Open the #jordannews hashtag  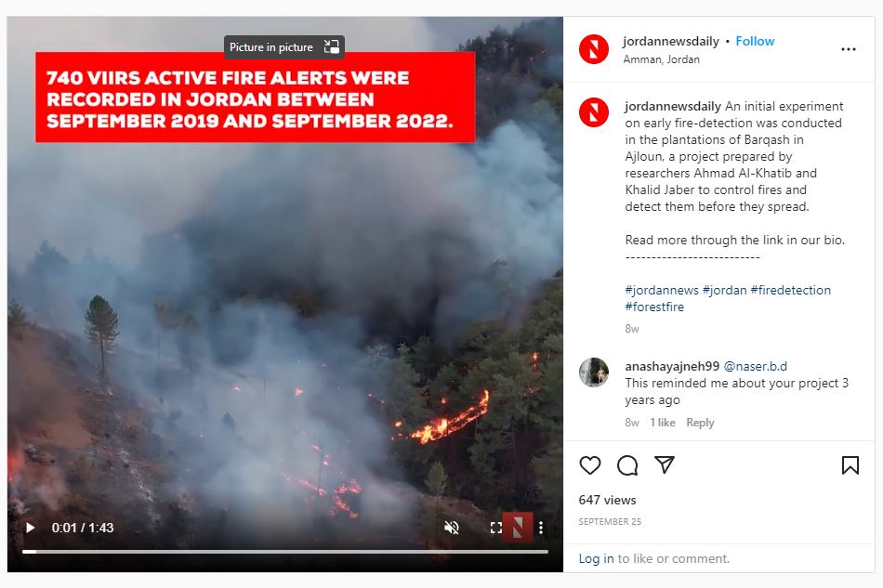click(662, 291)
